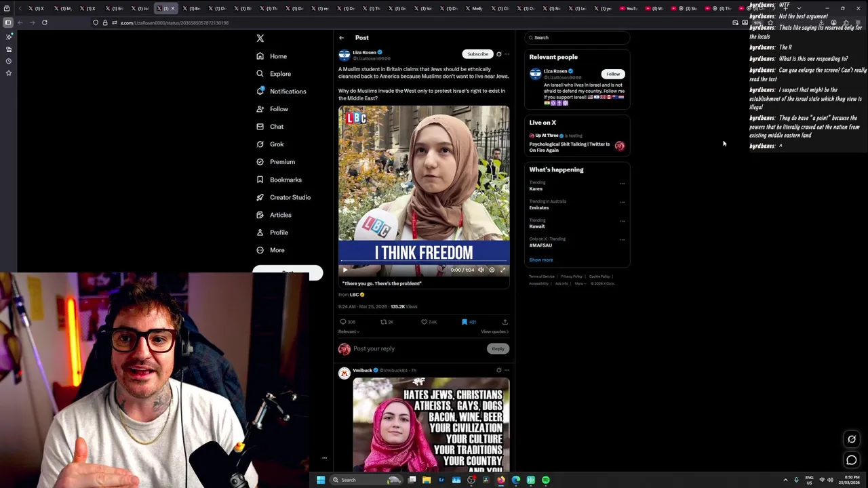Open Firefox from the taskbar
This screenshot has height=488, width=868.
click(x=501, y=480)
